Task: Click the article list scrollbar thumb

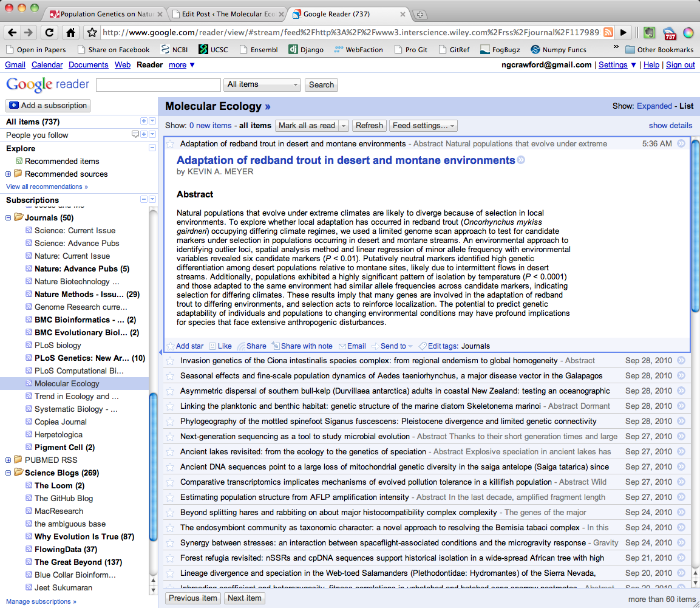Action: tap(695, 226)
